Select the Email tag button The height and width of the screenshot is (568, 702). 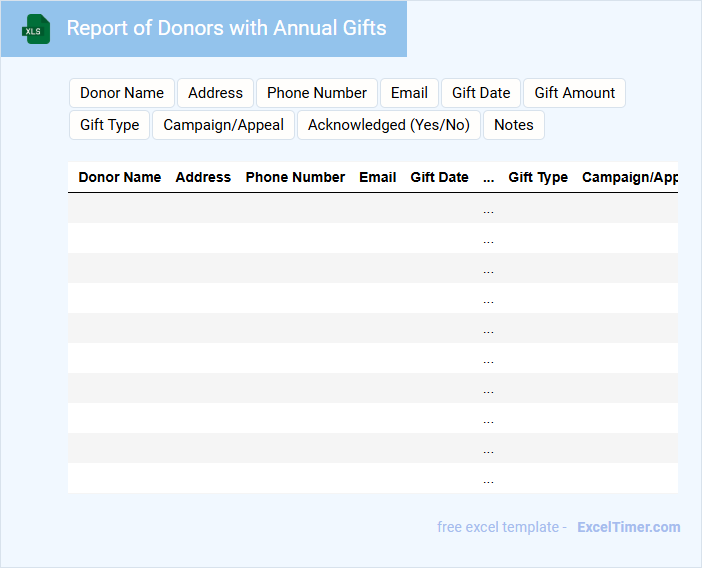pos(409,93)
